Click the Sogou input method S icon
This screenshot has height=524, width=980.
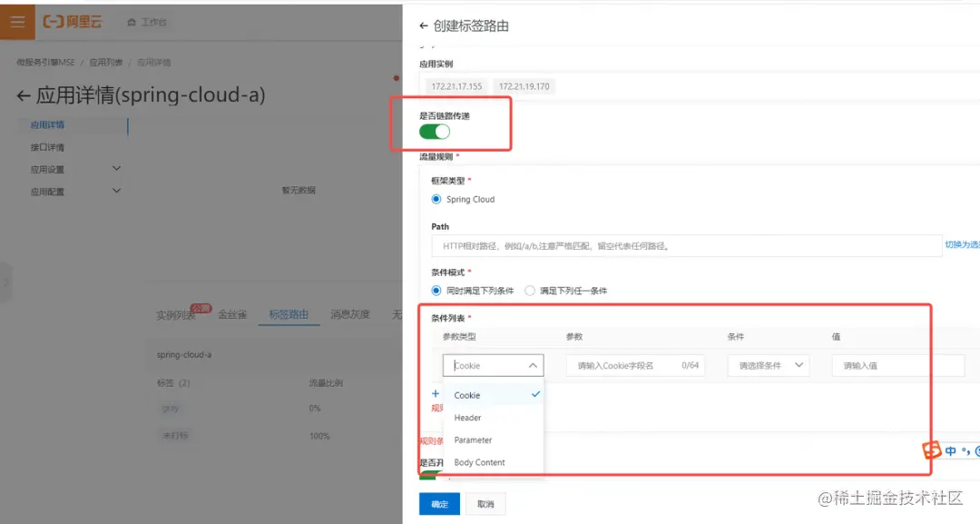pyautogui.click(x=932, y=450)
